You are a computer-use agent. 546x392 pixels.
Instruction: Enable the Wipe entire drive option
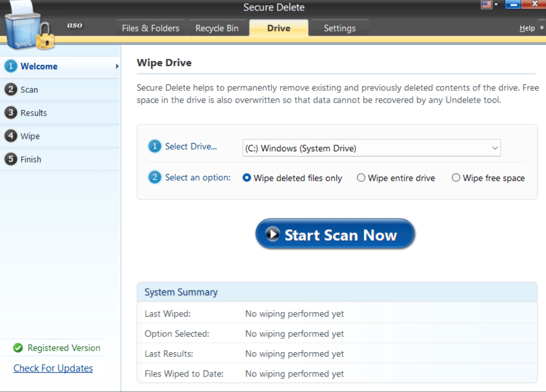click(x=361, y=178)
